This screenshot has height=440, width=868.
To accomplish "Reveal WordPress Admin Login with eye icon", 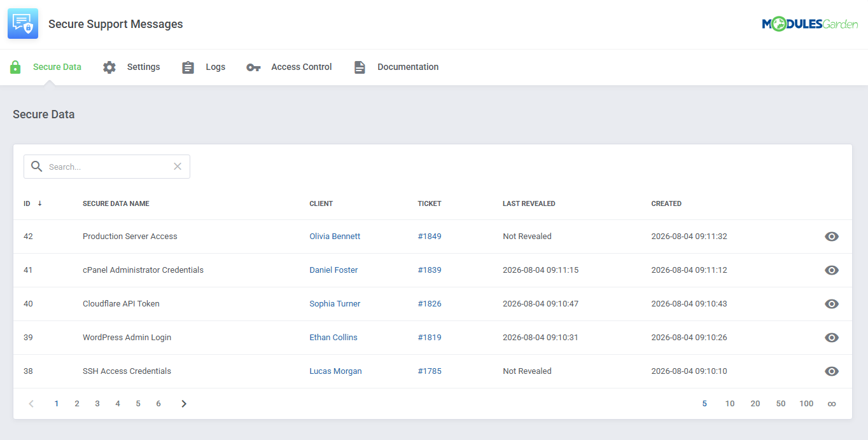I will coord(832,338).
